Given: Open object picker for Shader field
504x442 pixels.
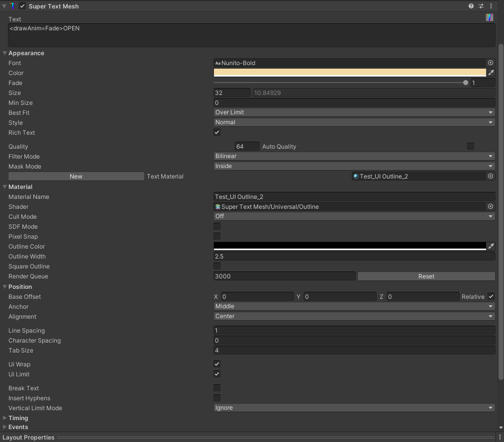Looking at the screenshot, I should 490,206.
